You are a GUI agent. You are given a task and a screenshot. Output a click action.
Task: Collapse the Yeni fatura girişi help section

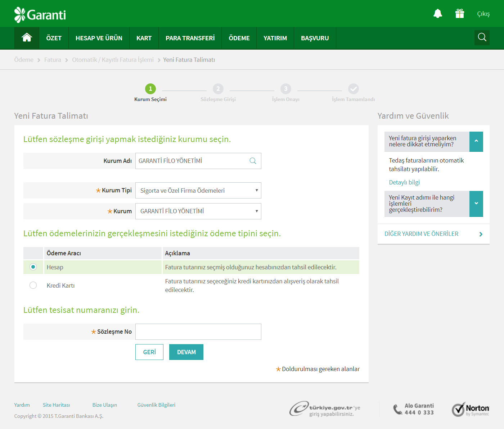pyautogui.click(x=476, y=141)
